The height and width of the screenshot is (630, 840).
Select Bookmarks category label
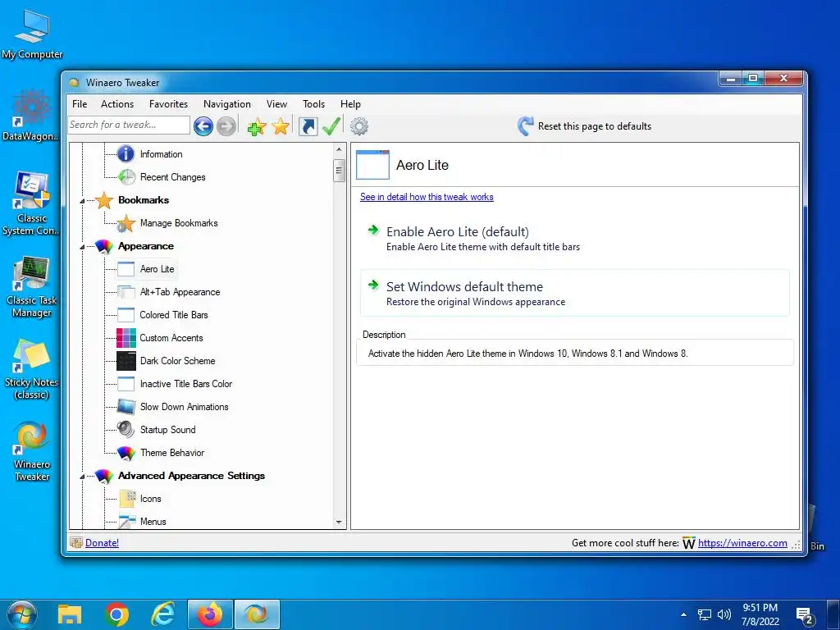tap(144, 200)
